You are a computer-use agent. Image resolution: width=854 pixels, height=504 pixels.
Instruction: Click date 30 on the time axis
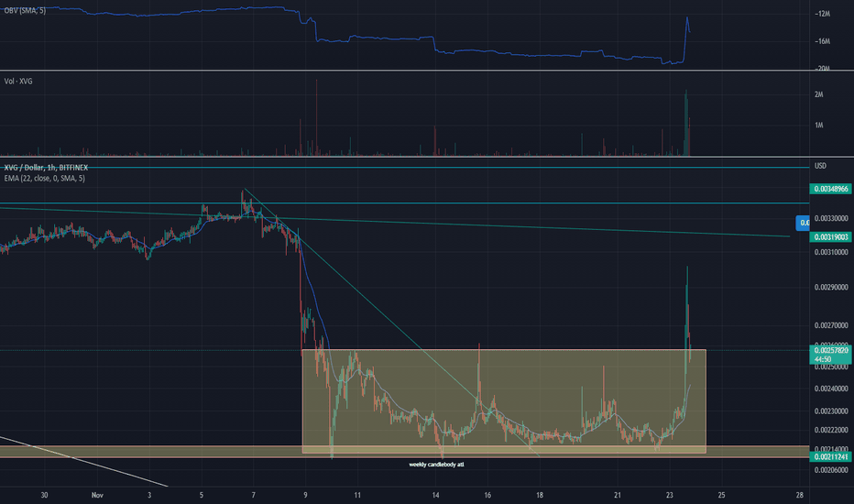pyautogui.click(x=44, y=495)
